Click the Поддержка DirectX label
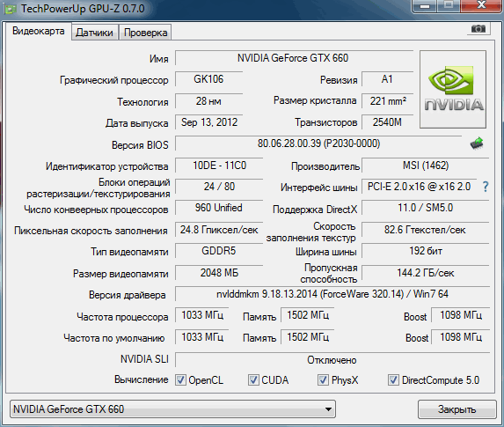This screenshot has width=504, height=427. pyautogui.click(x=315, y=210)
